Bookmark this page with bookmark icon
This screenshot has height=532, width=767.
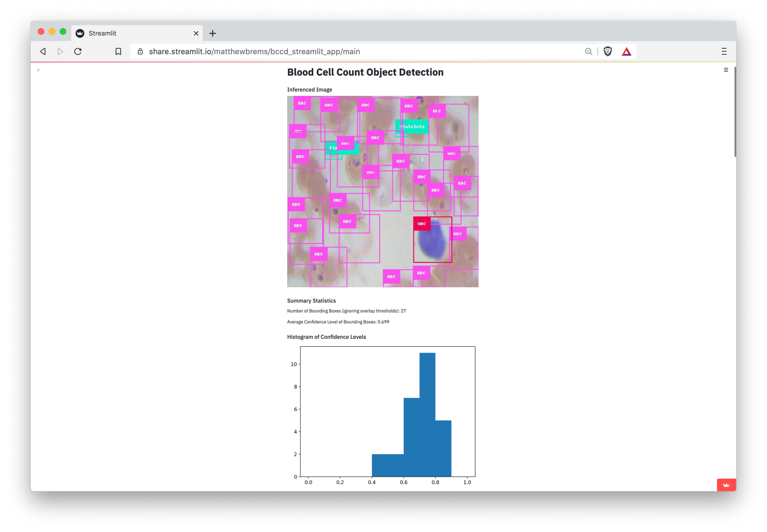pos(118,51)
